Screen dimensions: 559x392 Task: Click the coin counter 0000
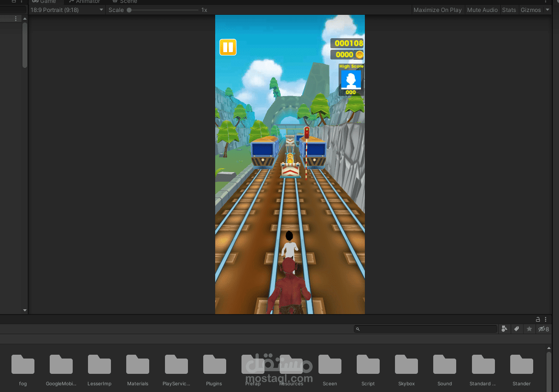344,54
